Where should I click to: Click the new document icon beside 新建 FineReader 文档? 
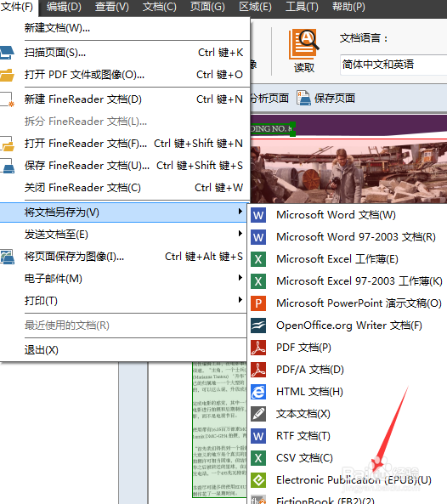tap(7, 99)
